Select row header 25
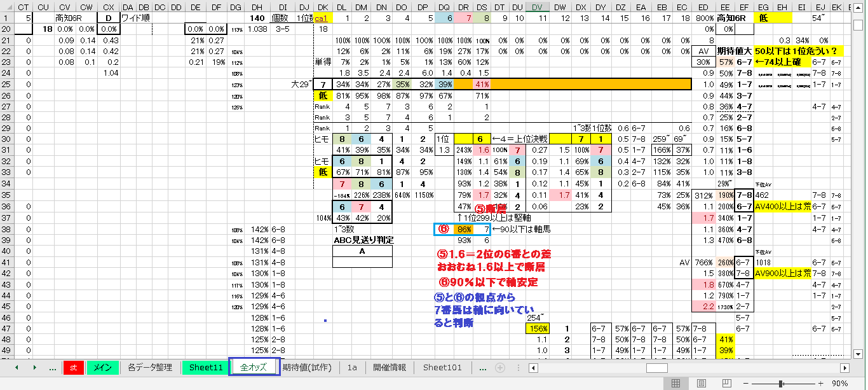The height and width of the screenshot is (390, 868). (x=6, y=84)
